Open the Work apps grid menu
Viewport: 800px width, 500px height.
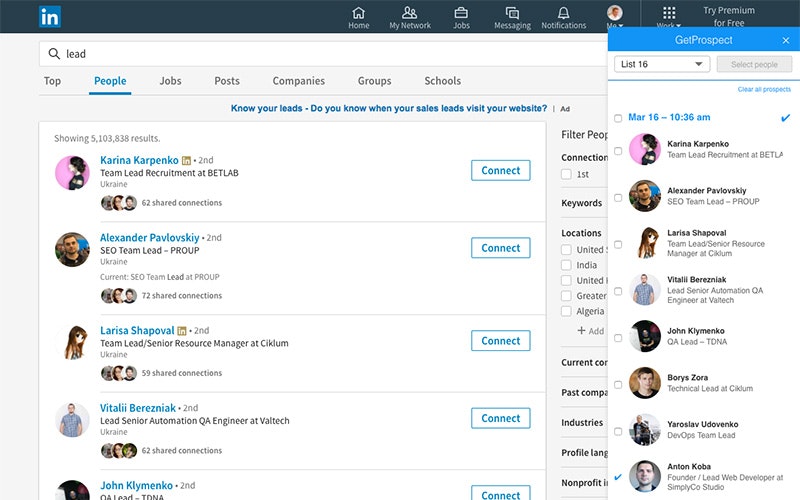click(x=669, y=13)
